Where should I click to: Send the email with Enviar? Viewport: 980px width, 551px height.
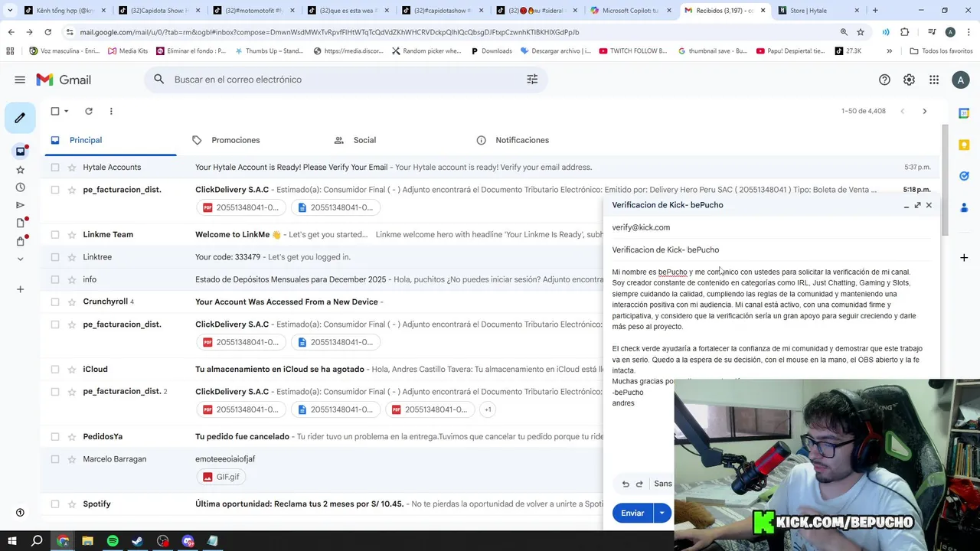click(632, 513)
